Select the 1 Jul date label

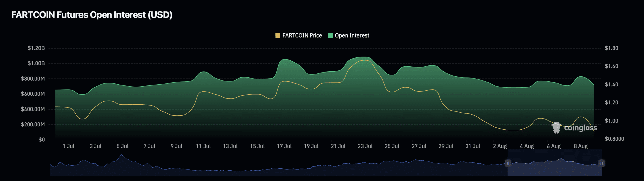[68, 146]
